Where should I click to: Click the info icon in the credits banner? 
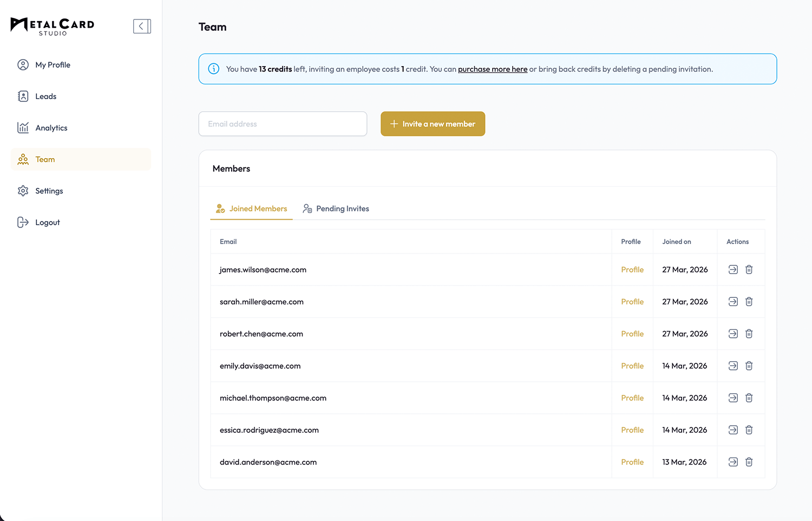point(214,69)
